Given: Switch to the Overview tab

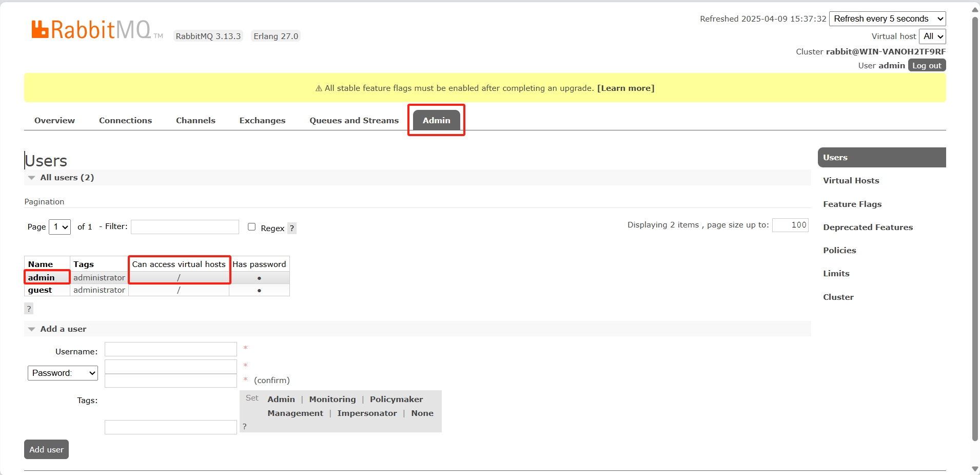Looking at the screenshot, I should pyautogui.click(x=54, y=121).
